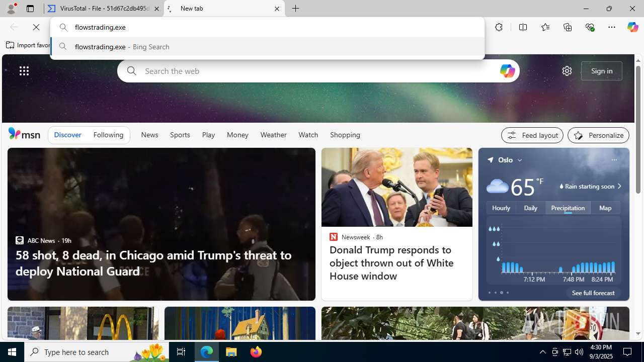644x362 pixels.
Task: Click the Sign in button
Action: click(x=602, y=71)
